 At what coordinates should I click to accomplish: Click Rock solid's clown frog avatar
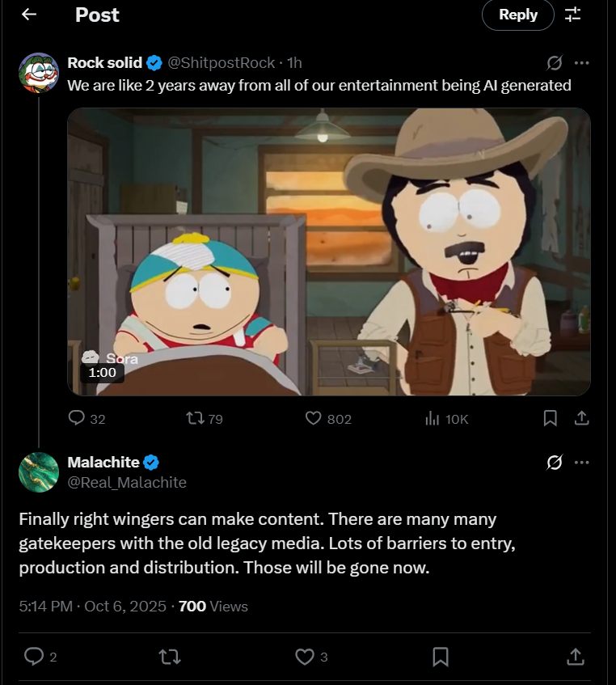pos(39,74)
